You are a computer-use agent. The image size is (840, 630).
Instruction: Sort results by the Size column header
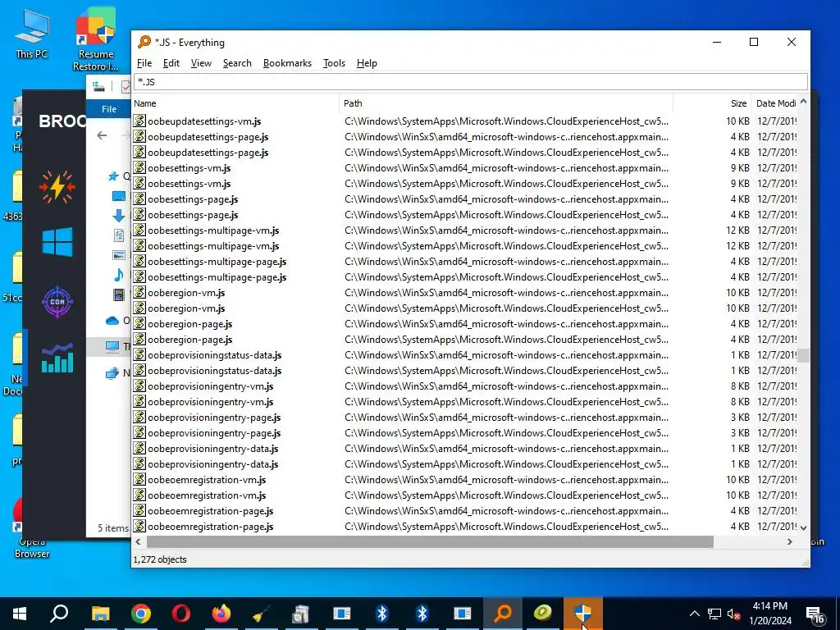[712, 103]
